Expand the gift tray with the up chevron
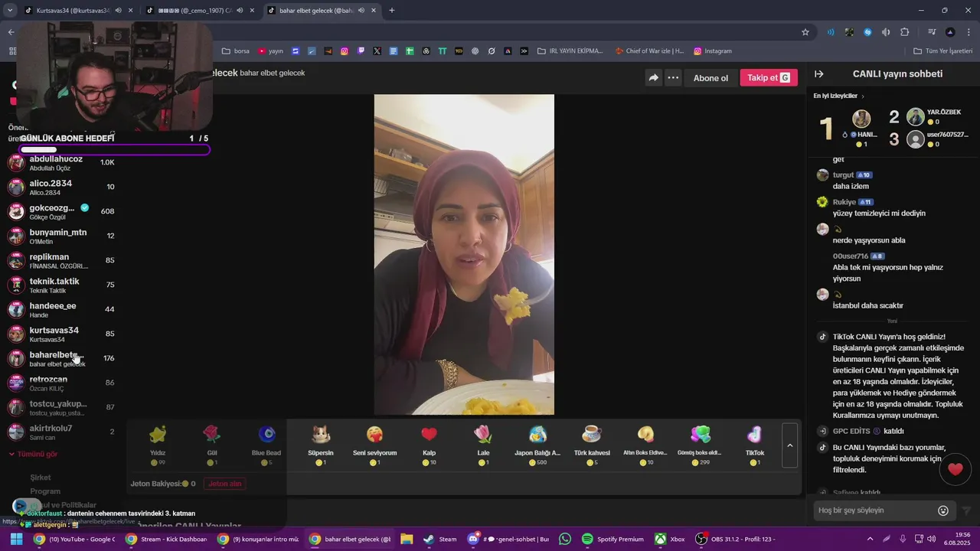The width and height of the screenshot is (980, 551). (790, 445)
